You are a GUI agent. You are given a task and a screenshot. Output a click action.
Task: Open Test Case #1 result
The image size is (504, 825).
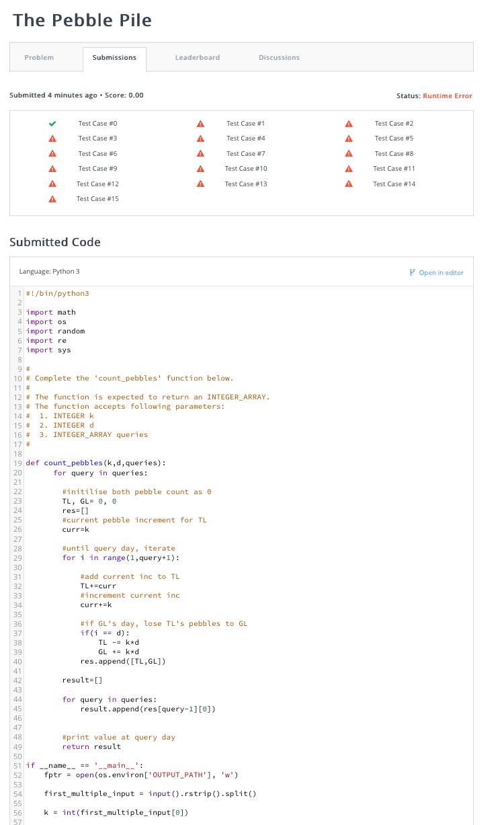tap(246, 124)
